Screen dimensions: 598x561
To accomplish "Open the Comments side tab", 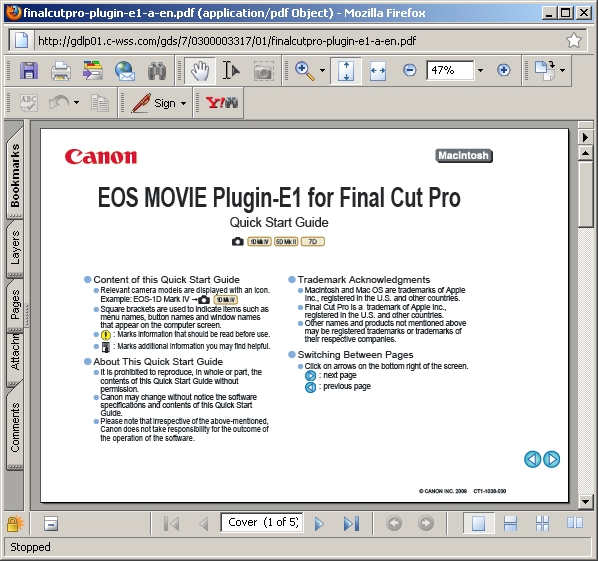I will 15,427.
